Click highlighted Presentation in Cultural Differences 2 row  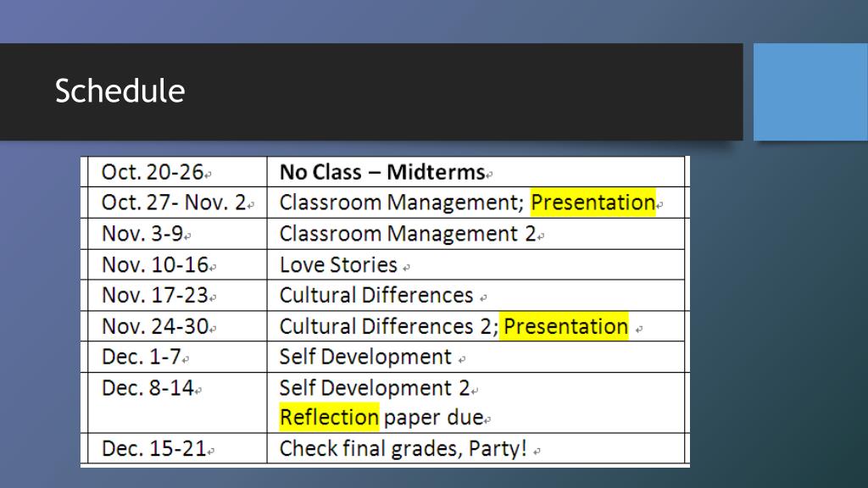[565, 326]
